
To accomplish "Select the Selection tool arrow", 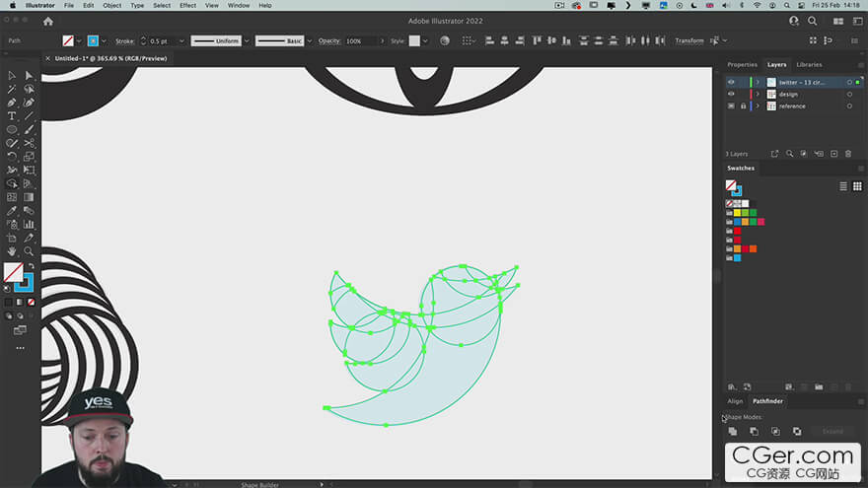I will point(12,75).
